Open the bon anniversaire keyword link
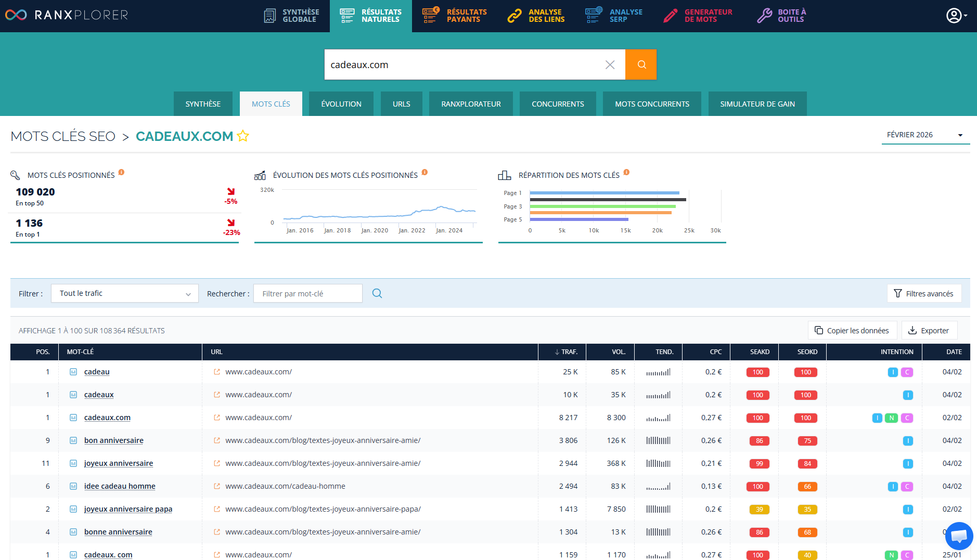The width and height of the screenshot is (977, 560). (x=114, y=440)
